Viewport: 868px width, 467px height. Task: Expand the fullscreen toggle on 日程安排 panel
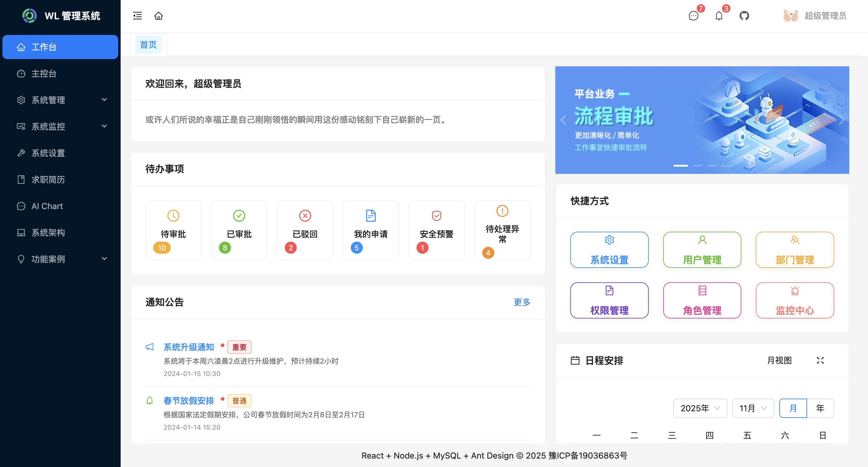click(821, 360)
